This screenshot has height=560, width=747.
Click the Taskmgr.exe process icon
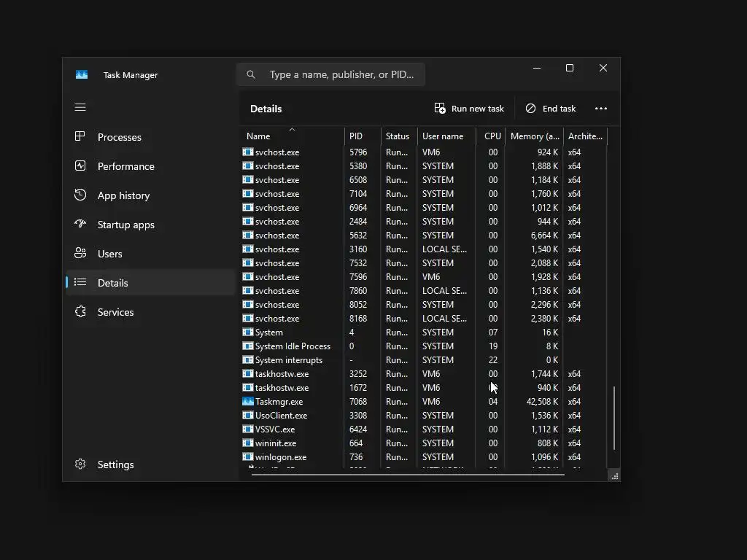pyautogui.click(x=248, y=402)
